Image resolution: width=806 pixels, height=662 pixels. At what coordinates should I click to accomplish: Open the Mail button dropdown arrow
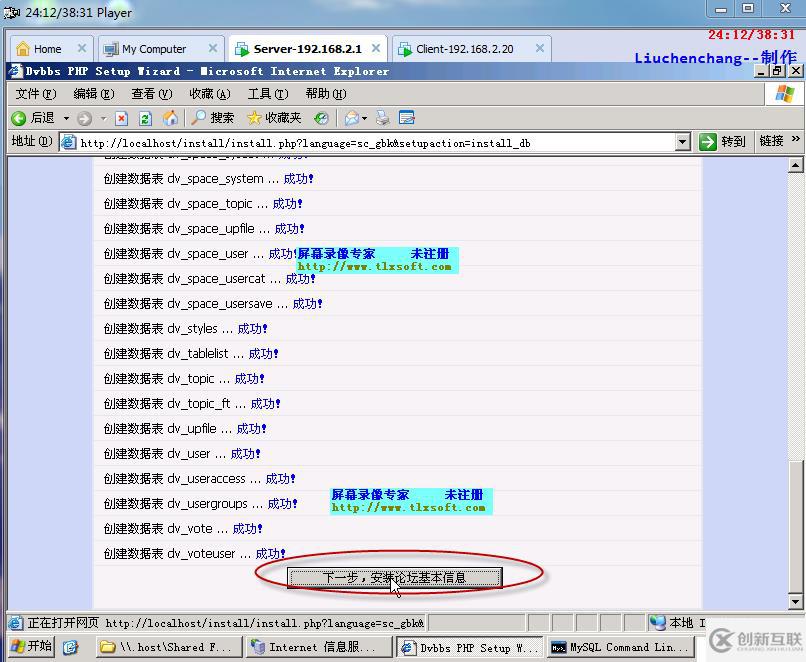[x=364, y=119]
